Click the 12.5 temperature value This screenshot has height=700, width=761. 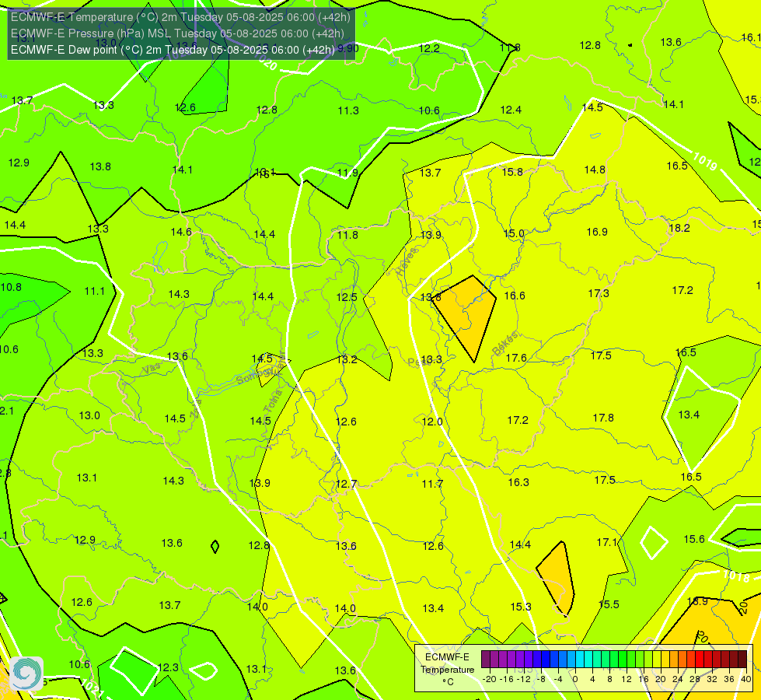point(347,297)
